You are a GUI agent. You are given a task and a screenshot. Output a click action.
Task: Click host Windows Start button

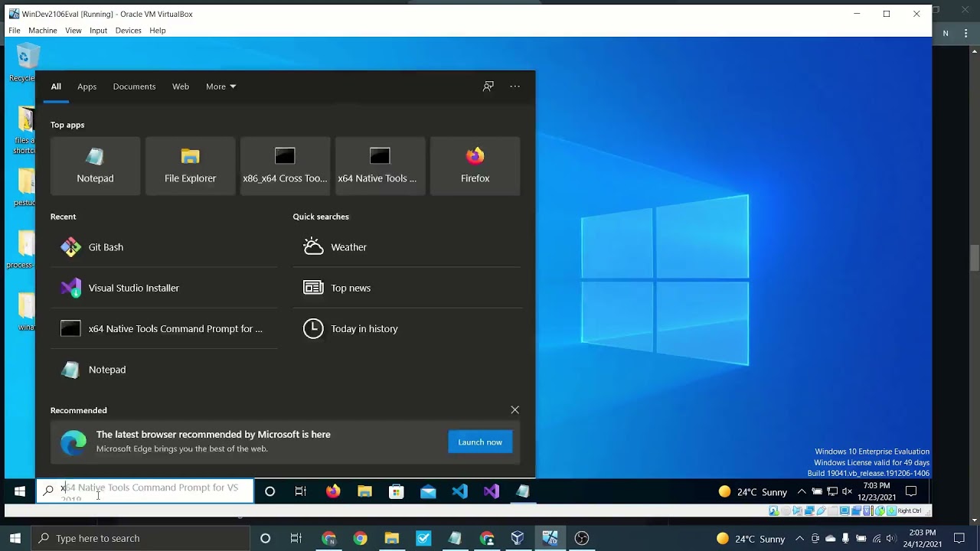(15, 539)
